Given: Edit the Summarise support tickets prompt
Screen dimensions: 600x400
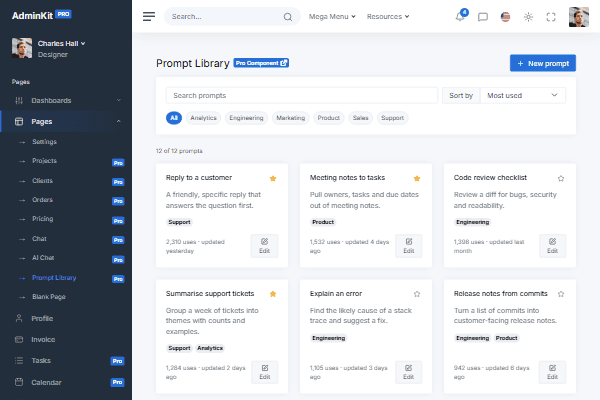Looking at the screenshot, I should 264,372.
